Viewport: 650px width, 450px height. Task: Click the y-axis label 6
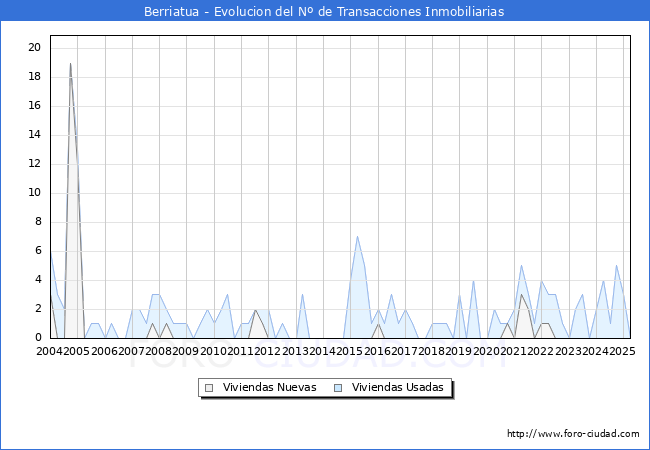(38, 251)
